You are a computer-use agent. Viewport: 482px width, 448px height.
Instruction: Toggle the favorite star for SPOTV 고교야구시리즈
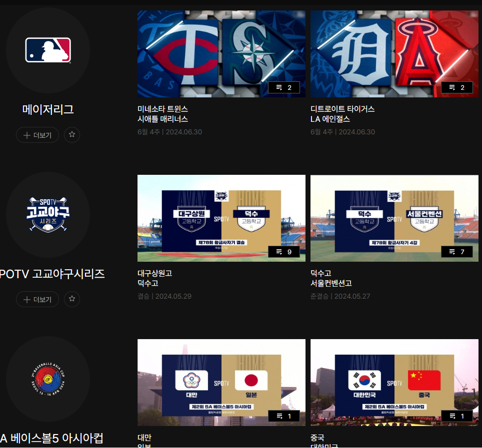[71, 299]
